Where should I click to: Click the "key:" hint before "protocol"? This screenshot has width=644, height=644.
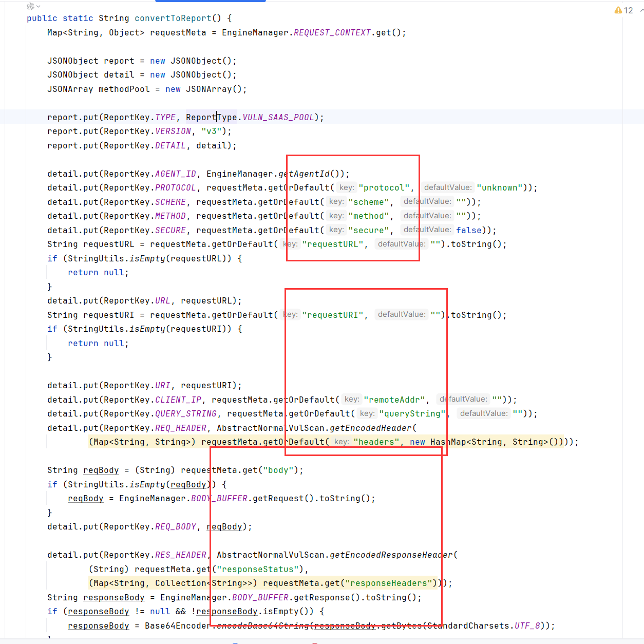tap(347, 188)
